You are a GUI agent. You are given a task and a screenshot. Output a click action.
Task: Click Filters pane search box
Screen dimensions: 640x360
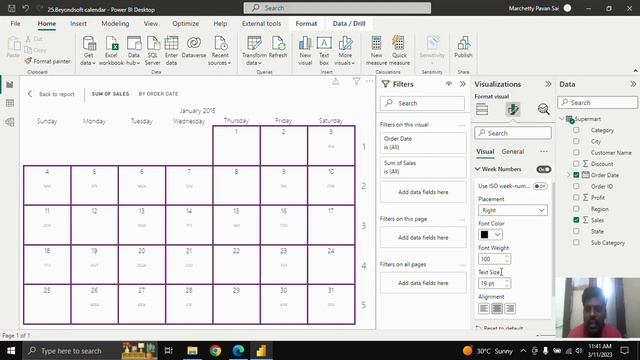point(422,103)
